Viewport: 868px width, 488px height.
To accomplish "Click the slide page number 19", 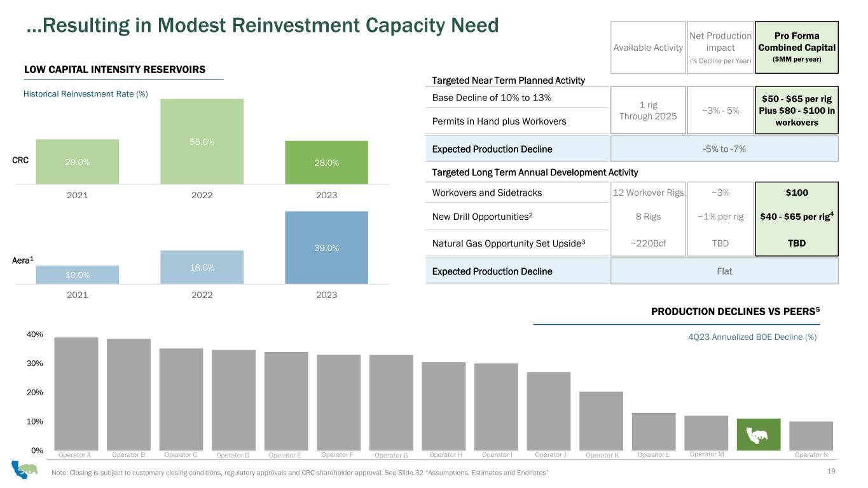I will coord(831,471).
